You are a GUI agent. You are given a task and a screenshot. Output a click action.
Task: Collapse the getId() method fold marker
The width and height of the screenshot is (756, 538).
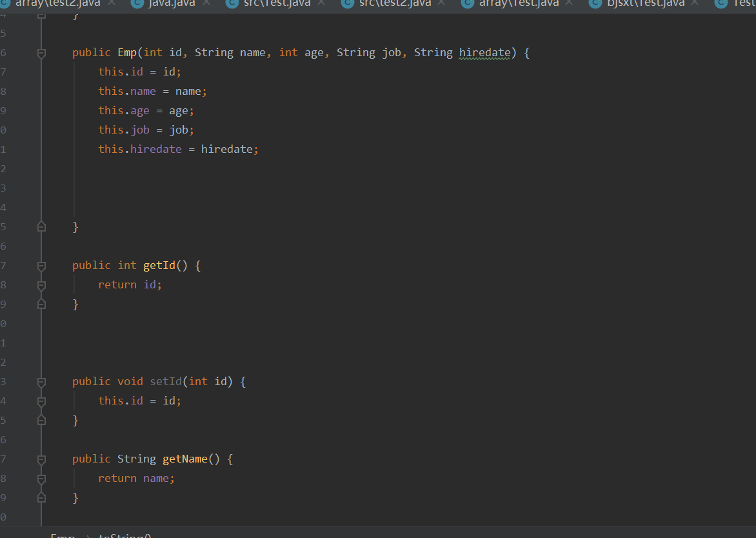point(41,266)
